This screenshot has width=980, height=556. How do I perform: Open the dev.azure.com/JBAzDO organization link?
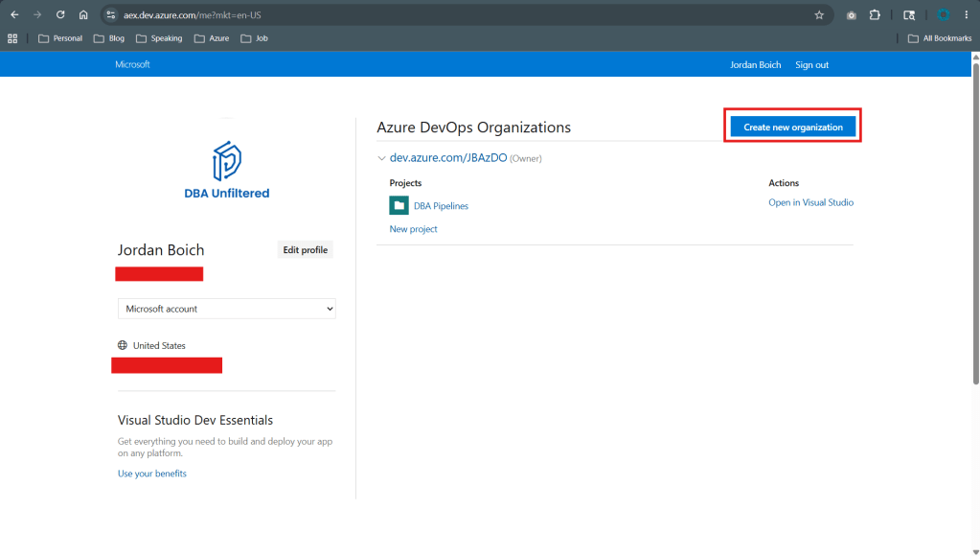(x=448, y=157)
